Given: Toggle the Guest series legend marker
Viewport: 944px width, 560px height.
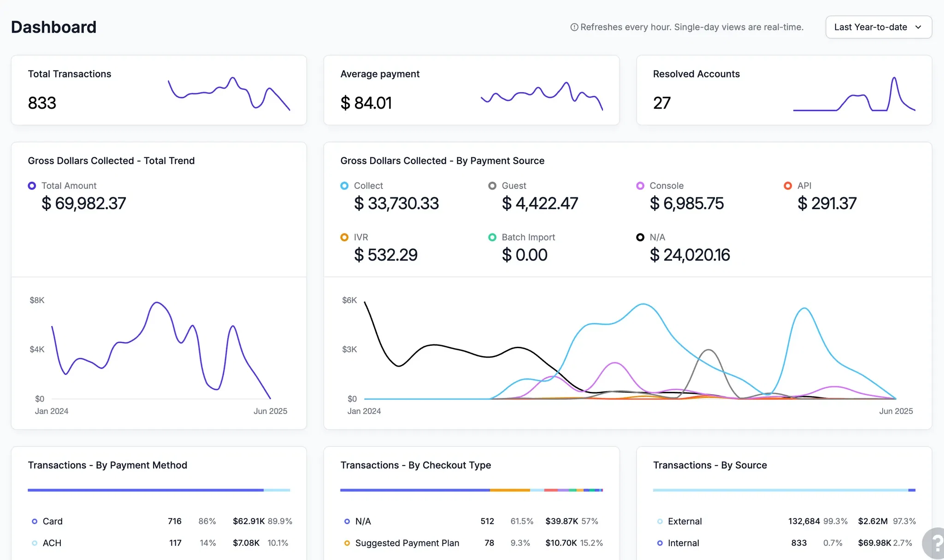Looking at the screenshot, I should coord(492,186).
